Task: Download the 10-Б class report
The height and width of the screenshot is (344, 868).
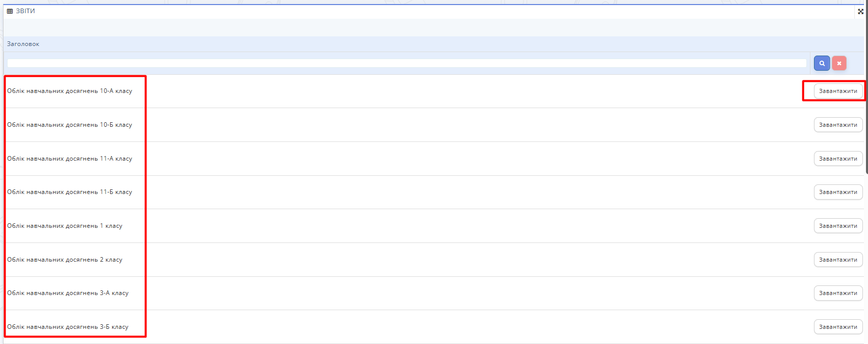Action: [x=838, y=125]
